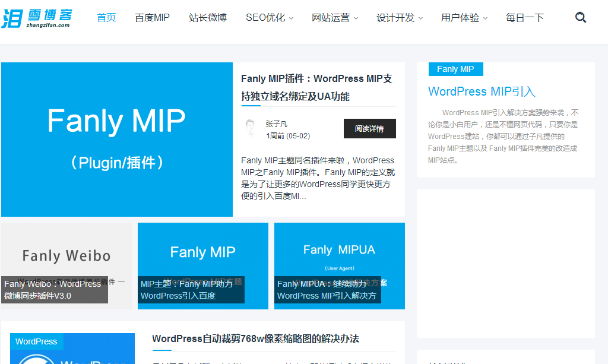Open Fanly Weibo thumbnail card
This screenshot has width=608, height=364.
click(x=66, y=266)
